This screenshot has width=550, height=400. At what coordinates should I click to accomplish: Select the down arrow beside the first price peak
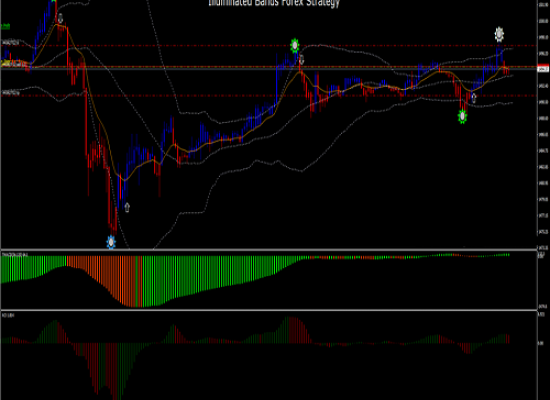pyautogui.click(x=60, y=18)
